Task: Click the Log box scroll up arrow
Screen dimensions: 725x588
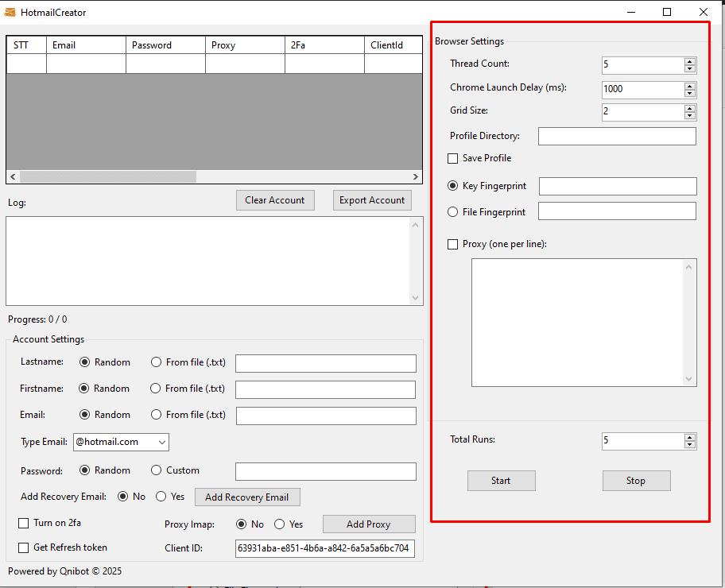Action: pos(415,225)
